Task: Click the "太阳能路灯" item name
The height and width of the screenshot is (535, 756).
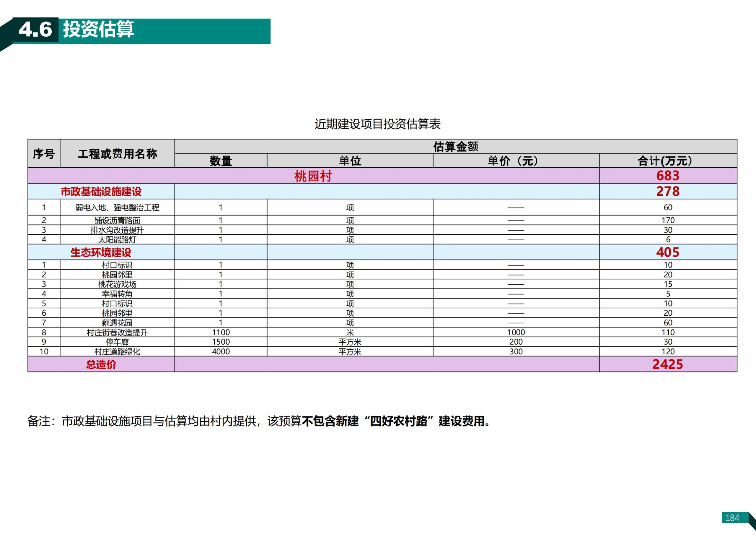Action: click(x=118, y=240)
